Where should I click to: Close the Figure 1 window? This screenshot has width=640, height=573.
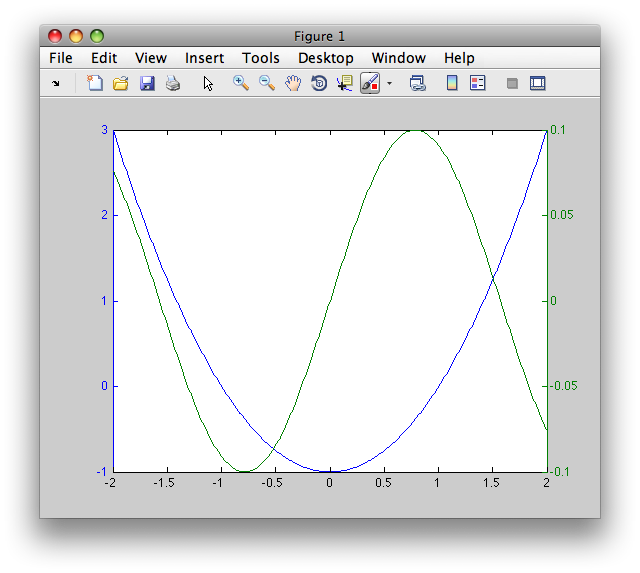[55, 36]
